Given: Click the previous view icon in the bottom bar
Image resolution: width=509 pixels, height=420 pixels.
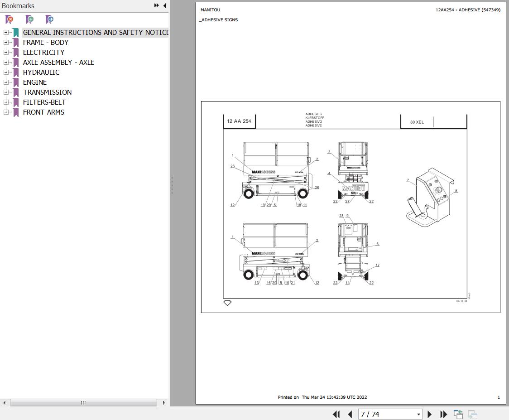Looking at the screenshot, I should (458, 414).
